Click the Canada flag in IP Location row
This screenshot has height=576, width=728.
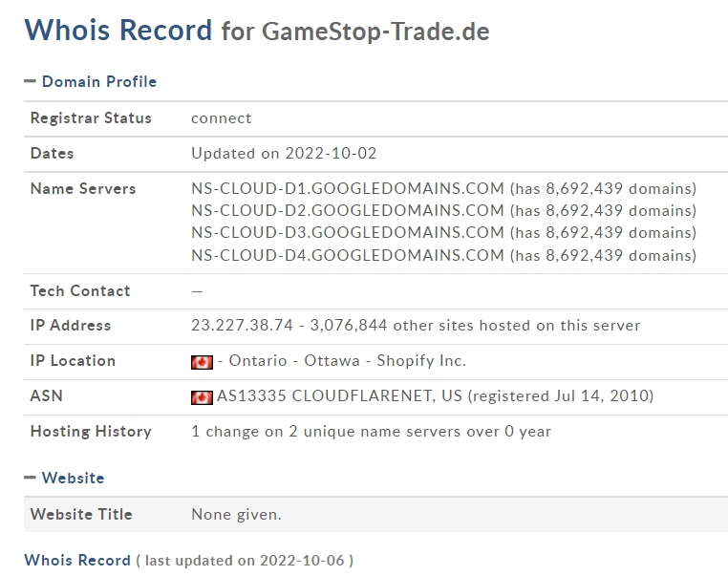coord(202,362)
